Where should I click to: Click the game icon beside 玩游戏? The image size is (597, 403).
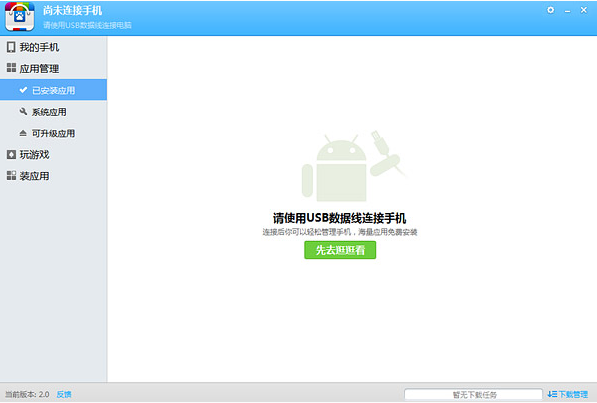[11, 154]
